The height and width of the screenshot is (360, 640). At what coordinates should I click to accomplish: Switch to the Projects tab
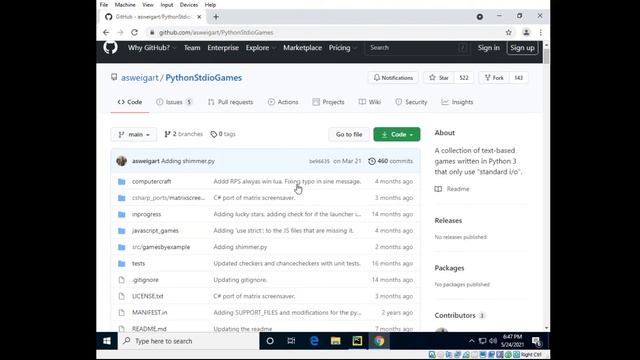328,102
